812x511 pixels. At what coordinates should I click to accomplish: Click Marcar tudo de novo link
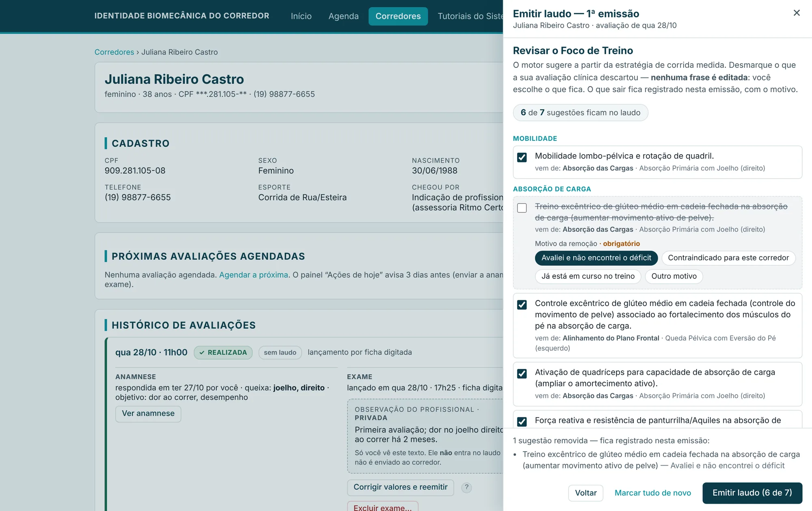(x=652, y=493)
